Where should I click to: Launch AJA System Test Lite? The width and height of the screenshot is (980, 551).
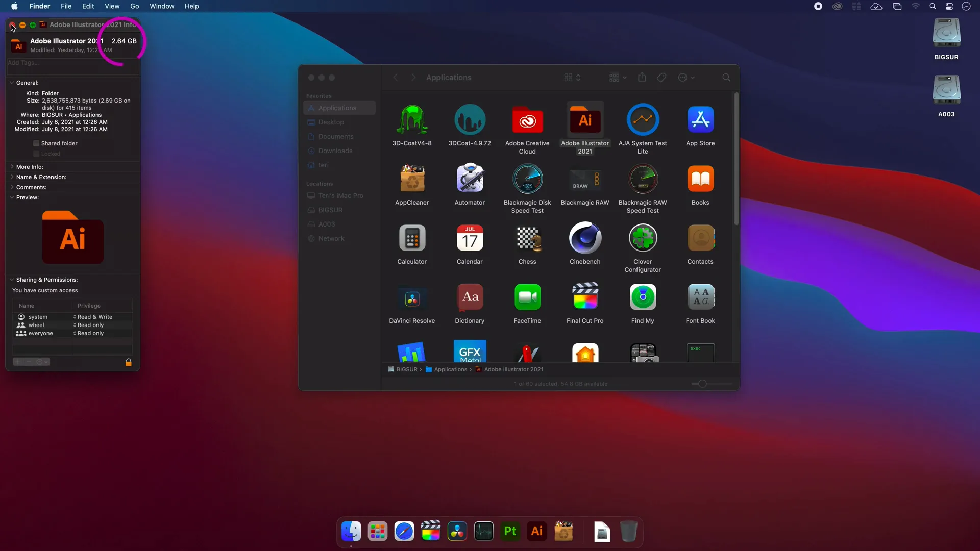[643, 120]
